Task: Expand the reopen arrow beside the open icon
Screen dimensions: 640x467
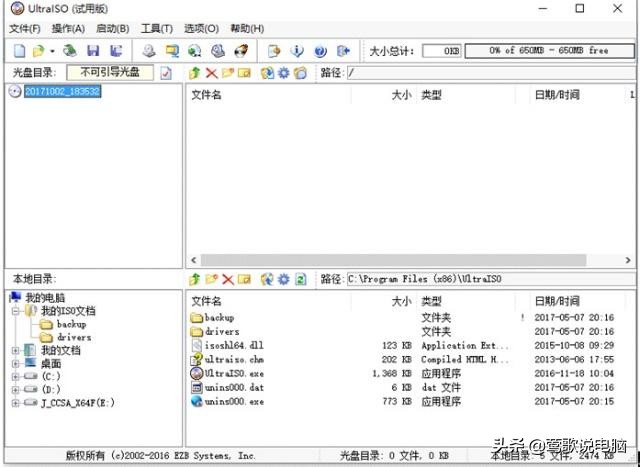Action: pyautogui.click(x=52, y=51)
